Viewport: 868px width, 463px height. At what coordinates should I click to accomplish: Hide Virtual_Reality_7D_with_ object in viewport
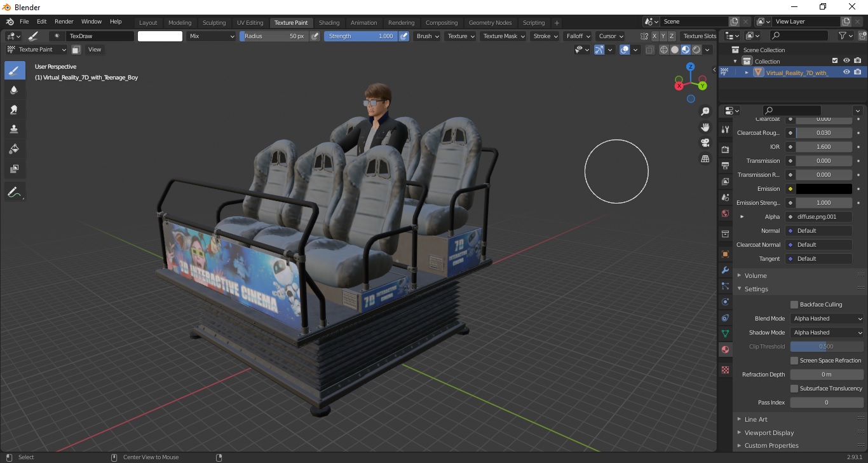[x=846, y=73]
